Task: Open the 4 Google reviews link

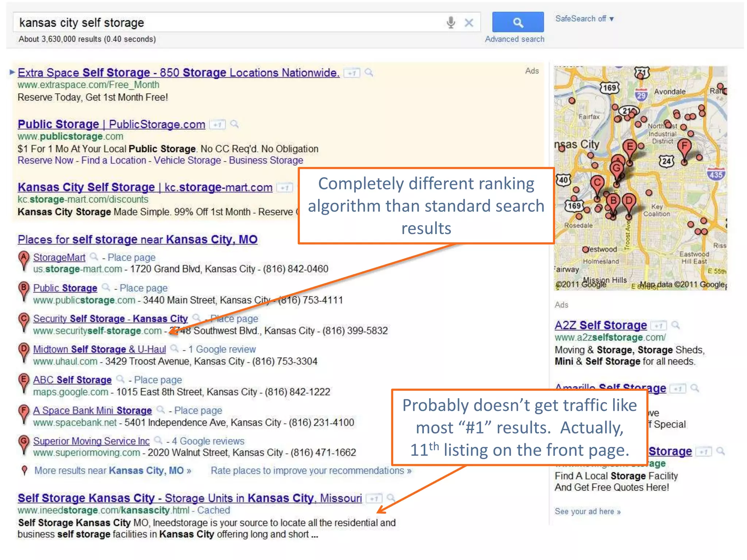Action: point(208,441)
